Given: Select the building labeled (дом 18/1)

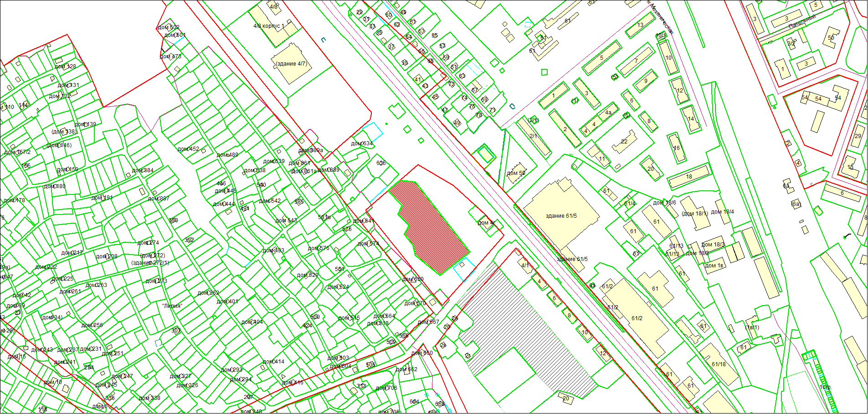Looking at the screenshot, I should pos(694,213).
